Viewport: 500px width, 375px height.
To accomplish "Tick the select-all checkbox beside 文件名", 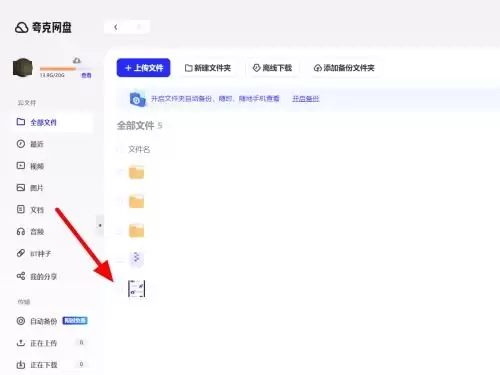I will (120, 149).
